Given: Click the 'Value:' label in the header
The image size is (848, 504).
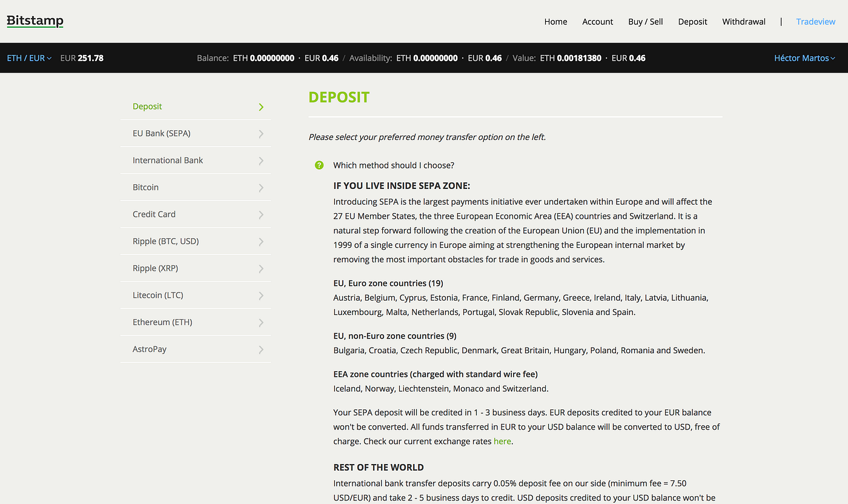Looking at the screenshot, I should coord(524,58).
